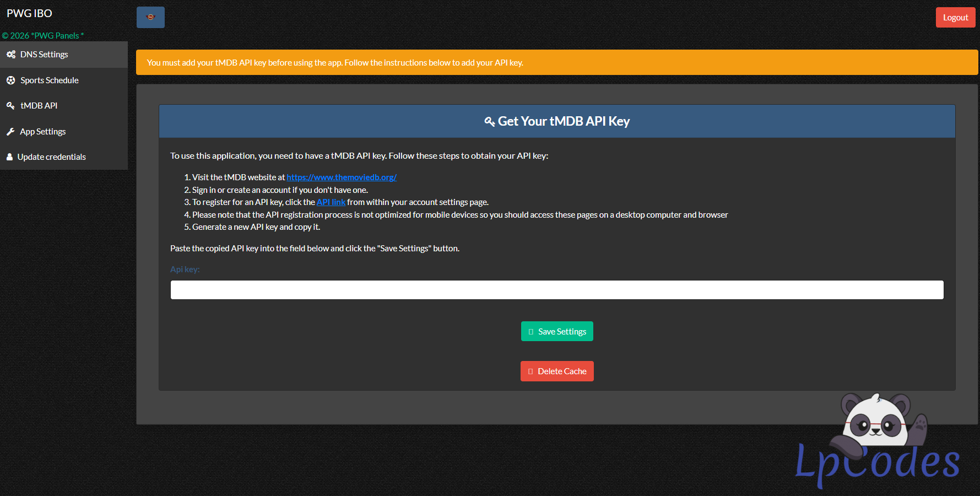Click the key icon in the panel header
Image resolution: width=980 pixels, height=496 pixels.
(x=489, y=122)
